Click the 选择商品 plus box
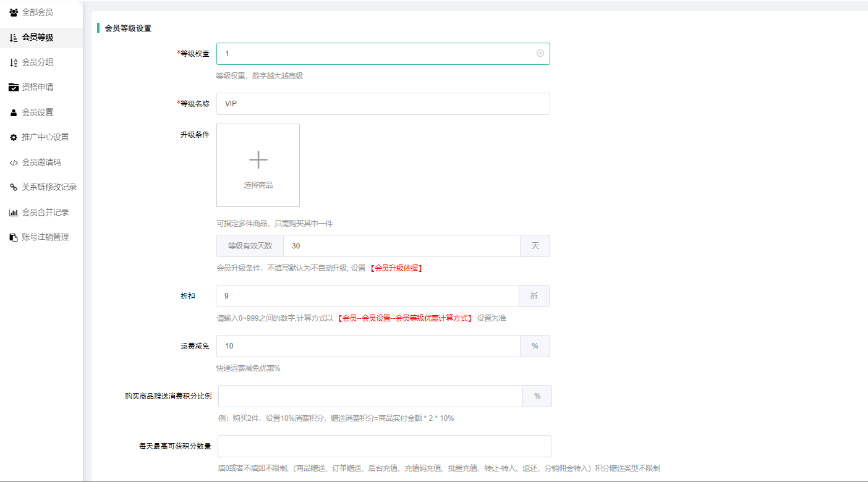This screenshot has height=482, width=868. pyautogui.click(x=258, y=165)
